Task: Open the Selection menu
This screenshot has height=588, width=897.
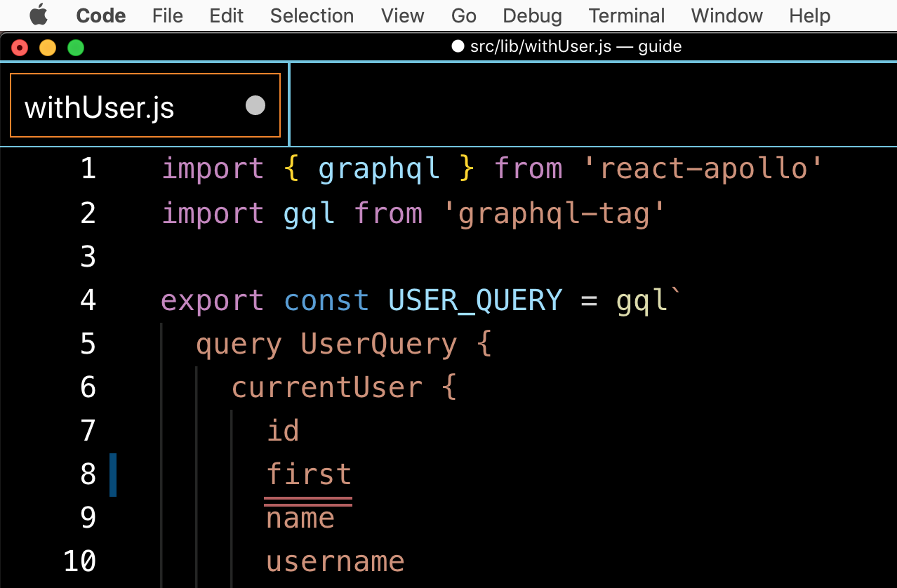Action: coord(312,15)
